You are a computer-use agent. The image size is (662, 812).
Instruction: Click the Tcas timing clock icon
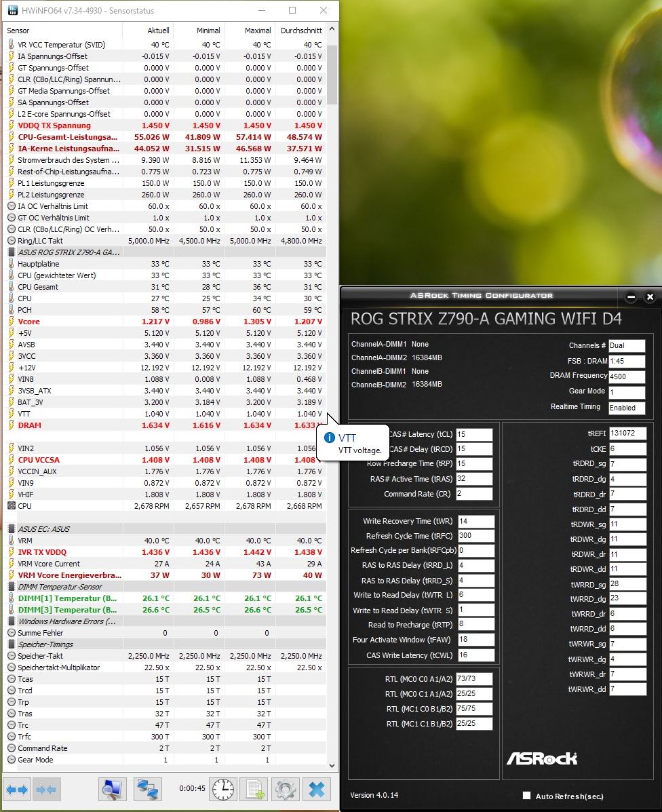[12, 679]
